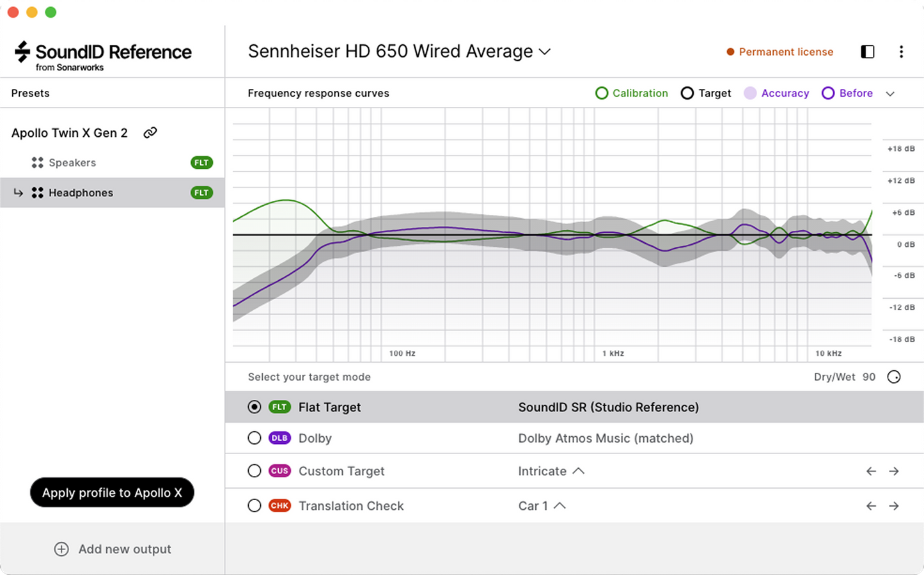Click the Apollo Twin X Gen 2 device
This screenshot has width=924, height=575.
[x=70, y=133]
